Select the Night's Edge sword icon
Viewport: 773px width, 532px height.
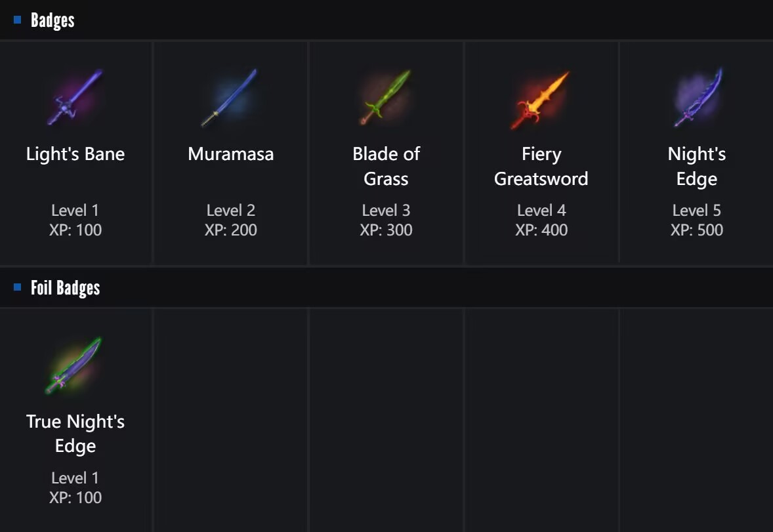click(x=697, y=98)
